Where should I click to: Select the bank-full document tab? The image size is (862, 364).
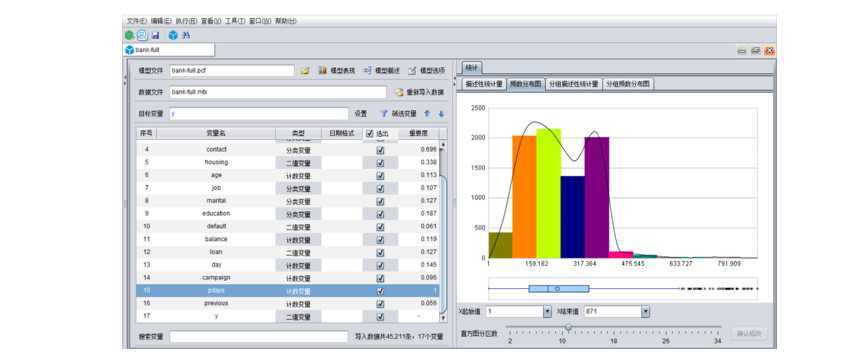coord(169,50)
